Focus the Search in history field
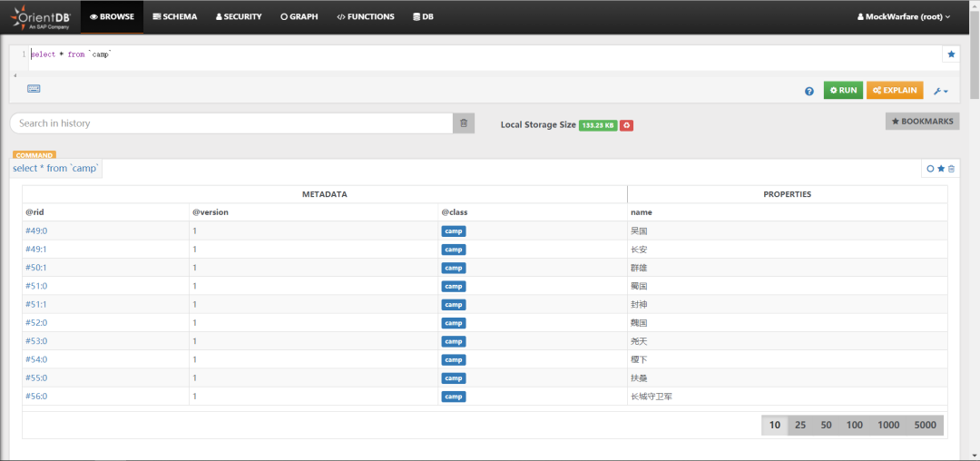Viewport: 980px width, 461px height. pyautogui.click(x=231, y=123)
